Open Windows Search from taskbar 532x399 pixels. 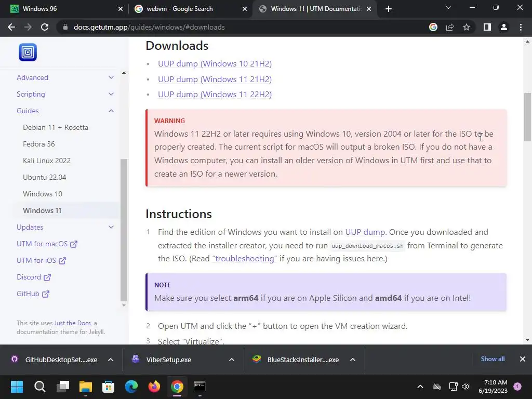(x=39, y=386)
